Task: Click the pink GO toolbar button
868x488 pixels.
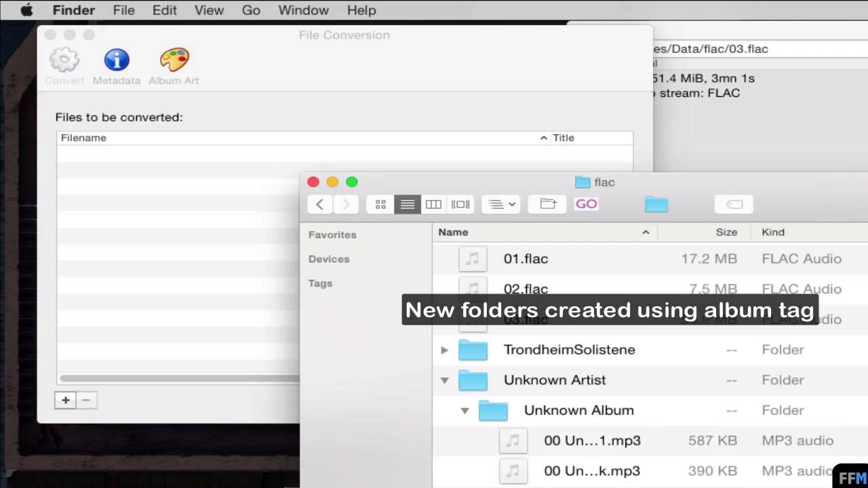Action: [x=587, y=204]
